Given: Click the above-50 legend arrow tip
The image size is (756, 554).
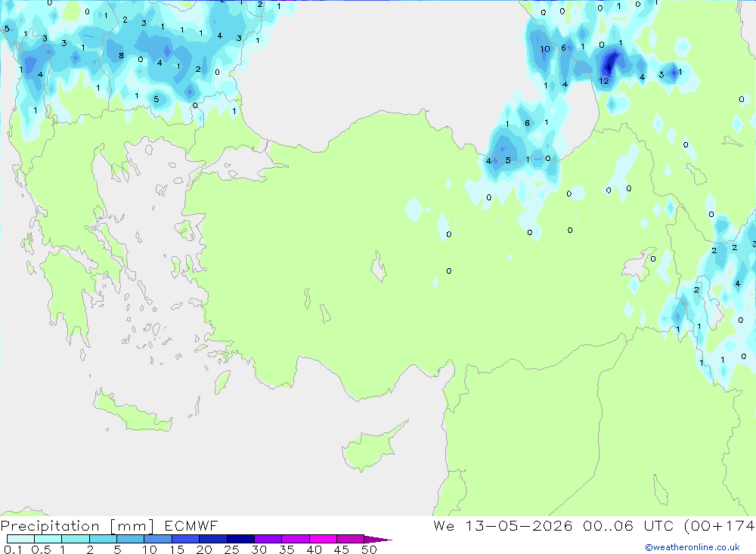Looking at the screenshot, I should tap(379, 539).
